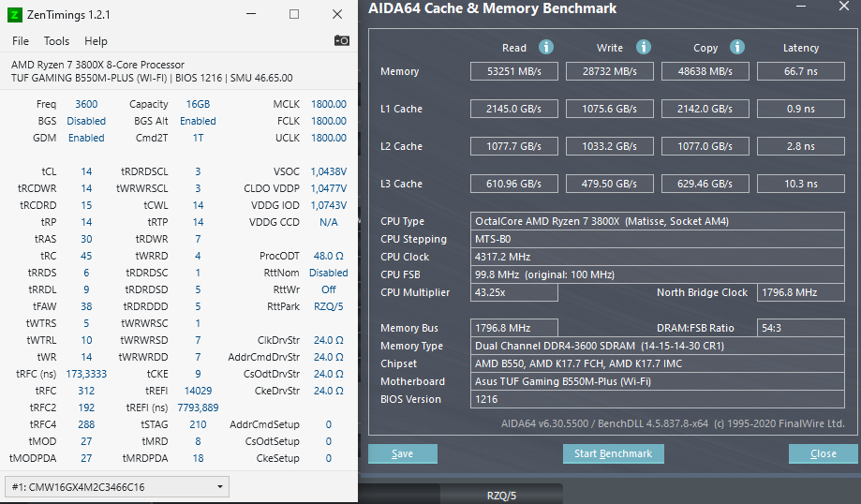Click the CPU Stepping field MTS-B0
Image resolution: width=861 pixels, height=504 pixels.
[658, 239]
